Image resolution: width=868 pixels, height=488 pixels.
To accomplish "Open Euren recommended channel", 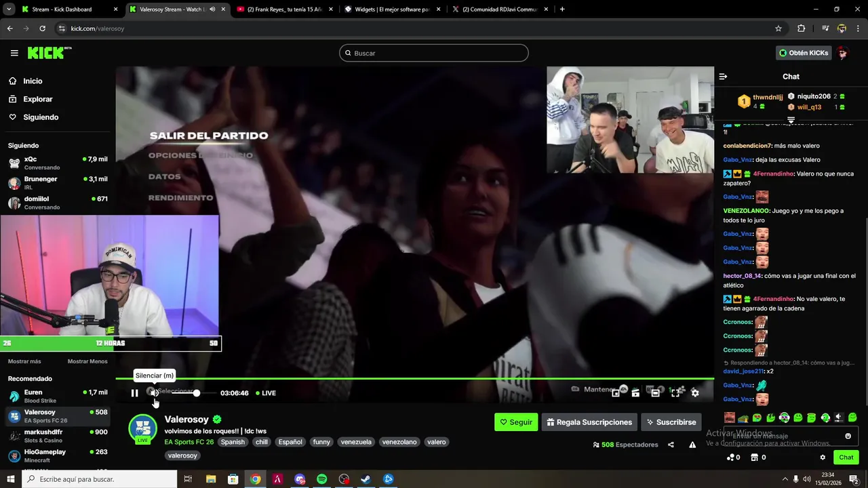I will [58, 396].
